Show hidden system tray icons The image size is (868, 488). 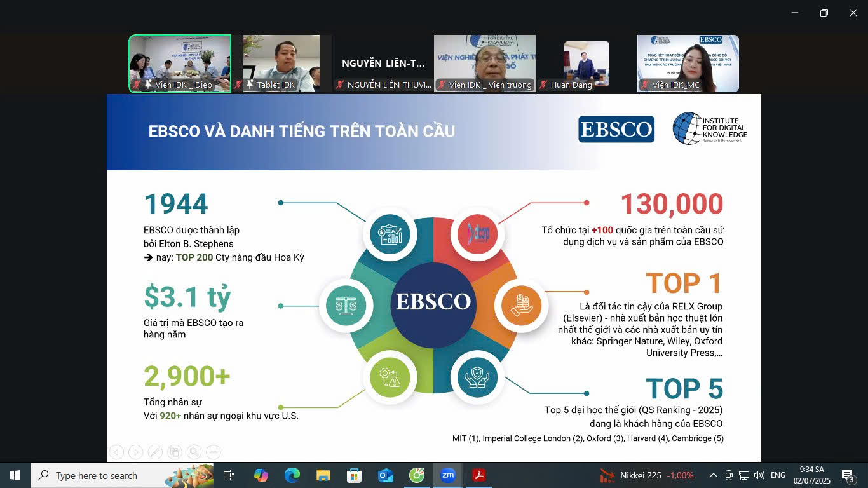pyautogui.click(x=713, y=475)
